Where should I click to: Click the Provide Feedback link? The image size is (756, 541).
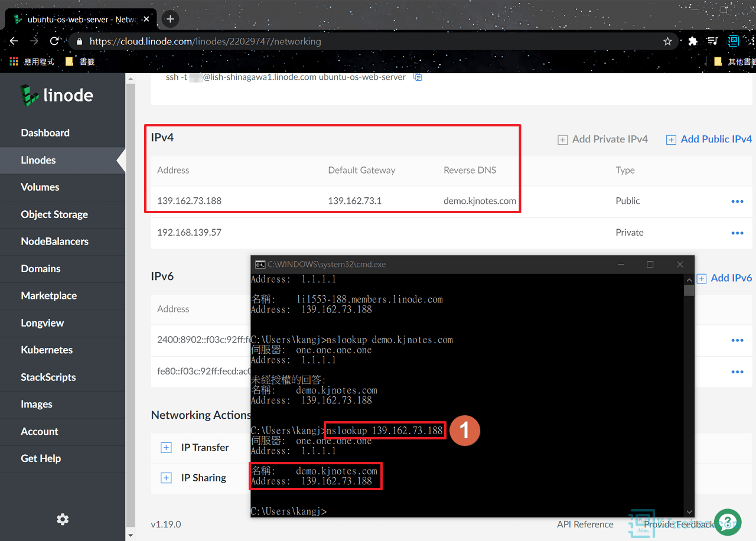tap(679, 524)
